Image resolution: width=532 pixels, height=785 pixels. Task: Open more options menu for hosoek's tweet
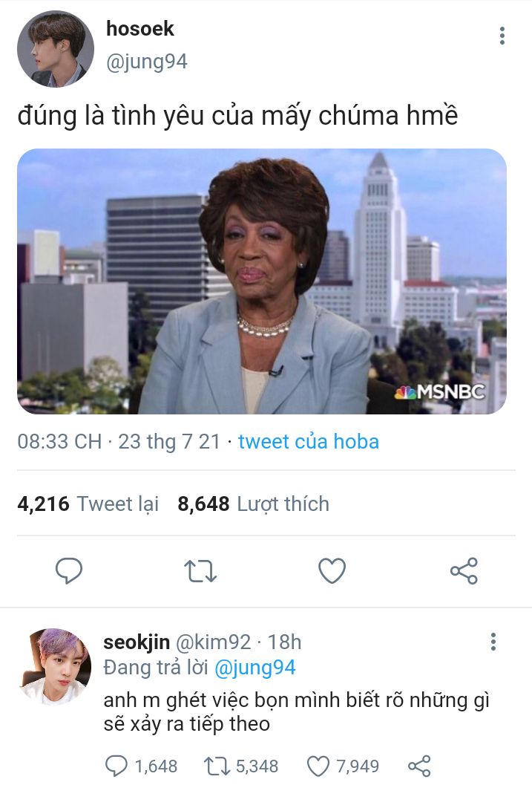pos(502,36)
